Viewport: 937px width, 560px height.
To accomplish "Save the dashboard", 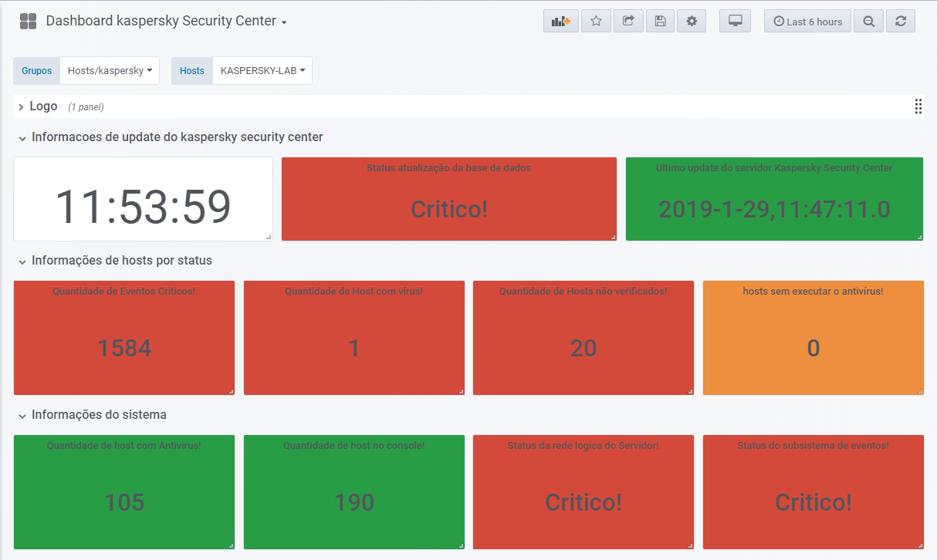I will click(x=660, y=22).
